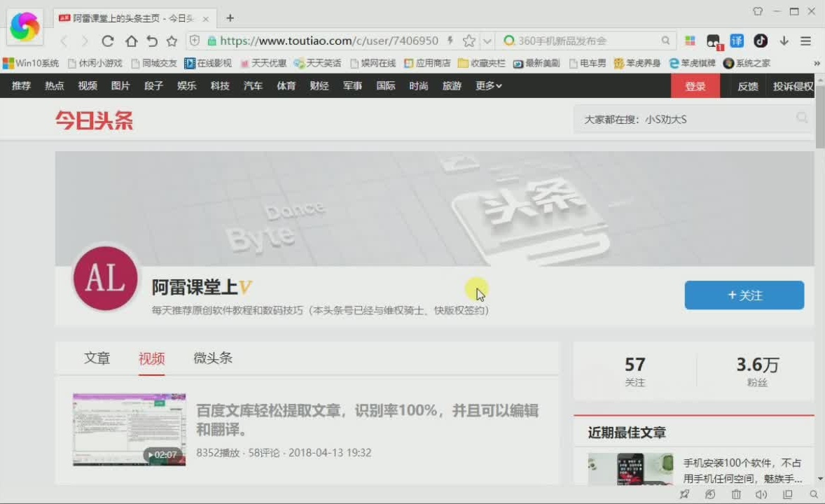Open the 苯虎棋牌 bookmark
This screenshot has width=825, height=504.
692,63
